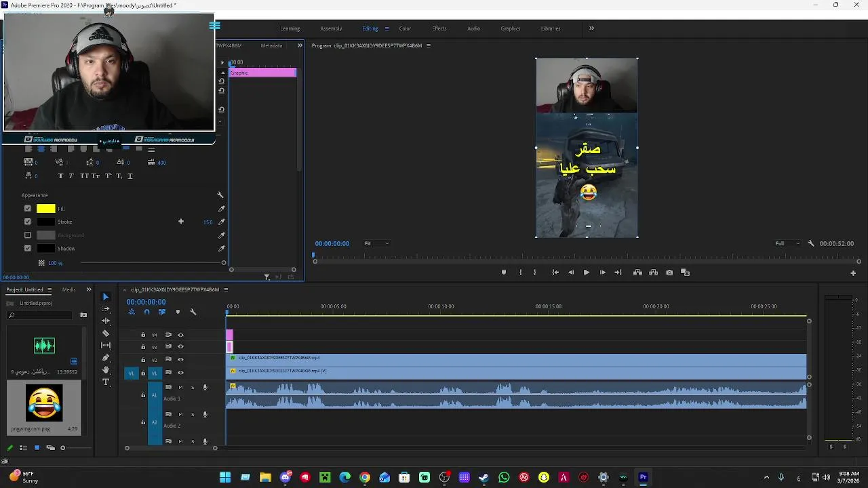Open Project panel menu icon
The height and width of the screenshot is (488, 868).
point(50,290)
